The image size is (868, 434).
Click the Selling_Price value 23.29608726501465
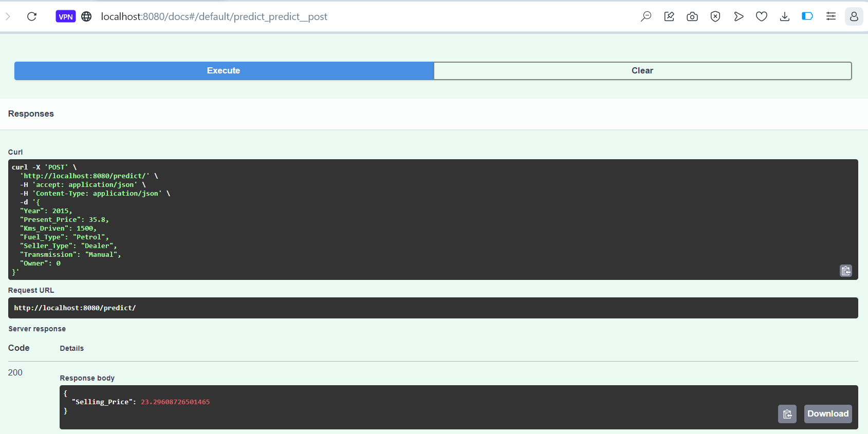tap(175, 402)
